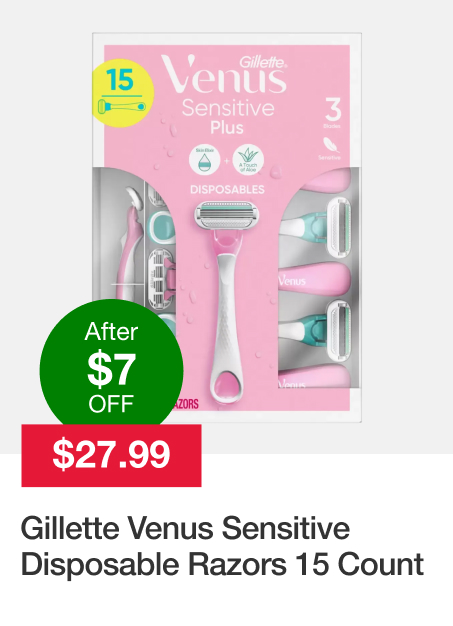Click the Sensitive Plus text on box

[228, 117]
